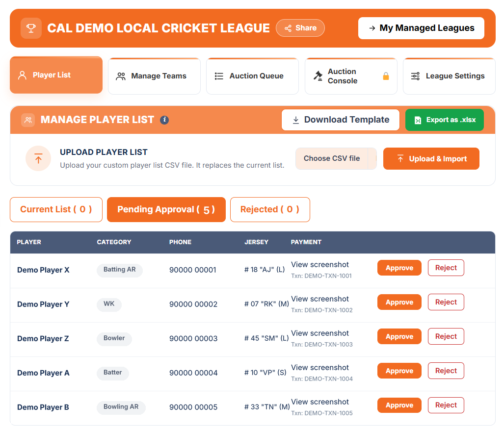Click jersey # 33 "TN" (M)
Viewport: 504px width, 430px height.
[267, 407]
